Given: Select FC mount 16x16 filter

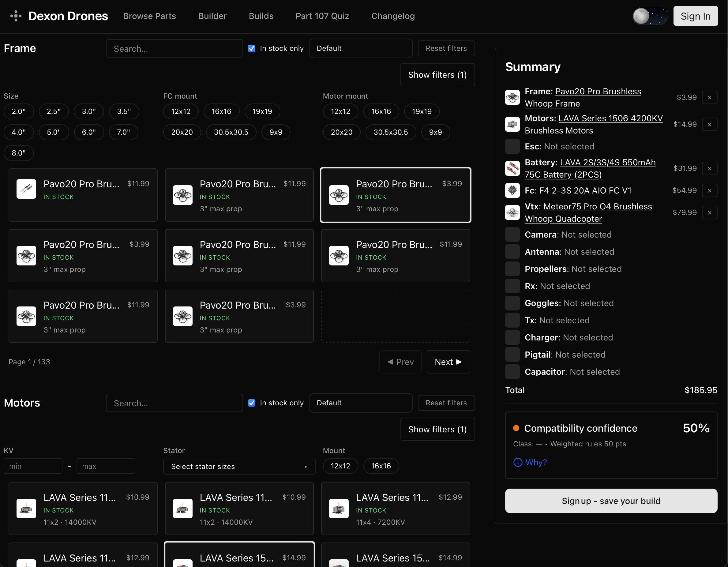Looking at the screenshot, I should [x=221, y=111].
